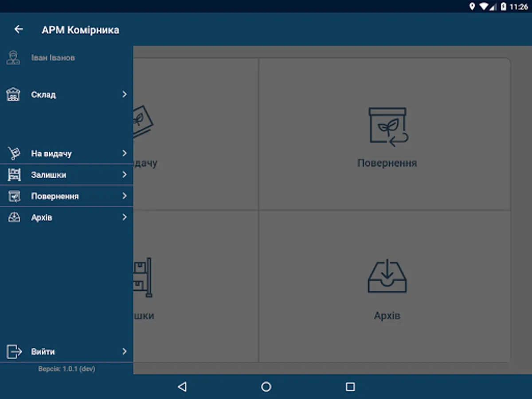Expand the На видачу chevron arrow
532x399 pixels.
pos(125,153)
